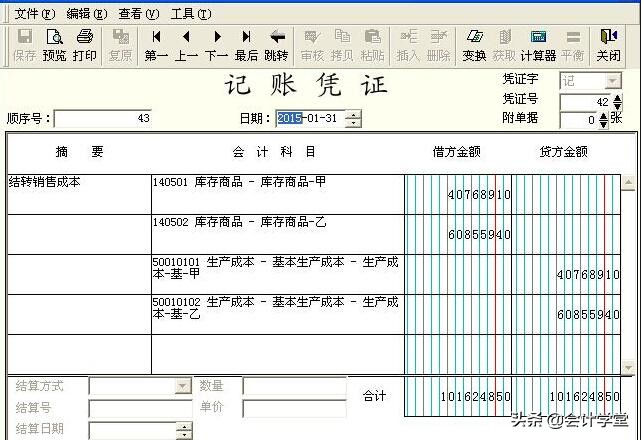Select the 结转销售成本 summary cell
The height and width of the screenshot is (440, 641).
79,194
